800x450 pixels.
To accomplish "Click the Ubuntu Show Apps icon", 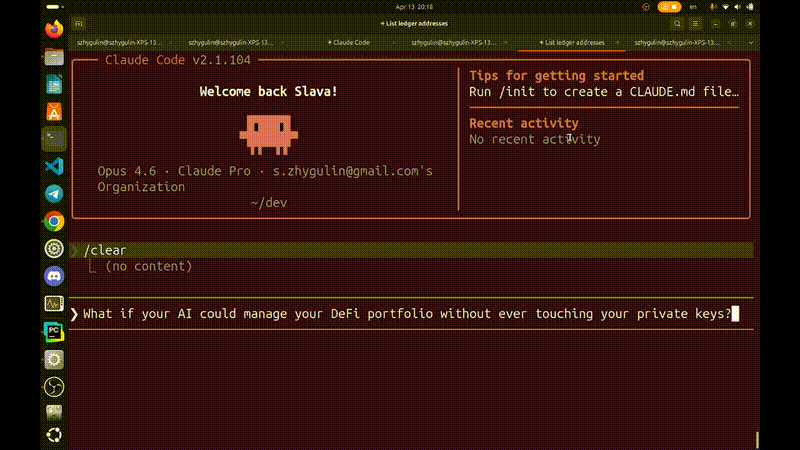I will click(x=54, y=435).
